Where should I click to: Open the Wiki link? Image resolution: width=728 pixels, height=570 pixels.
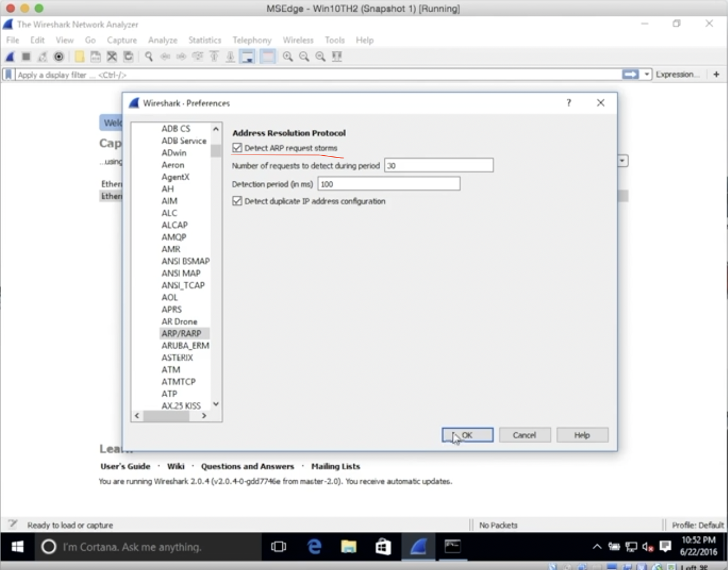[x=176, y=466]
